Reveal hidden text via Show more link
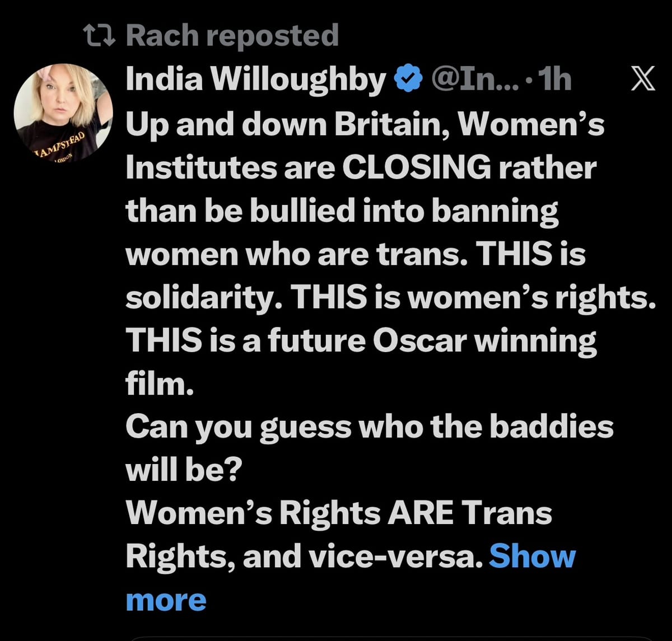672x641 pixels. pyautogui.click(x=533, y=556)
